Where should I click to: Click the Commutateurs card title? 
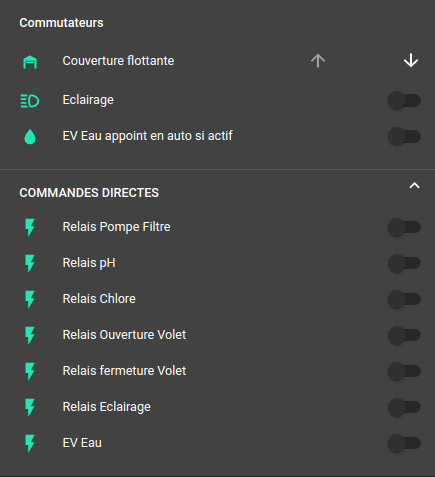pos(61,23)
